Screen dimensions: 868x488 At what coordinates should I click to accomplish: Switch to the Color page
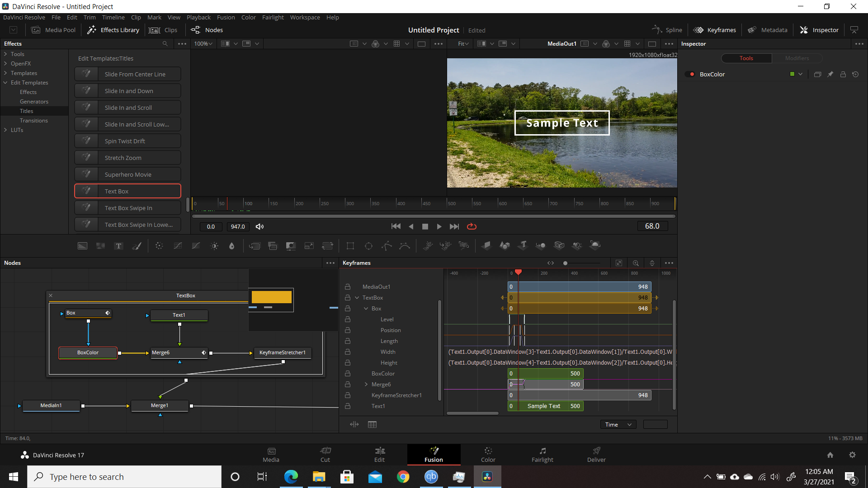[x=488, y=455]
